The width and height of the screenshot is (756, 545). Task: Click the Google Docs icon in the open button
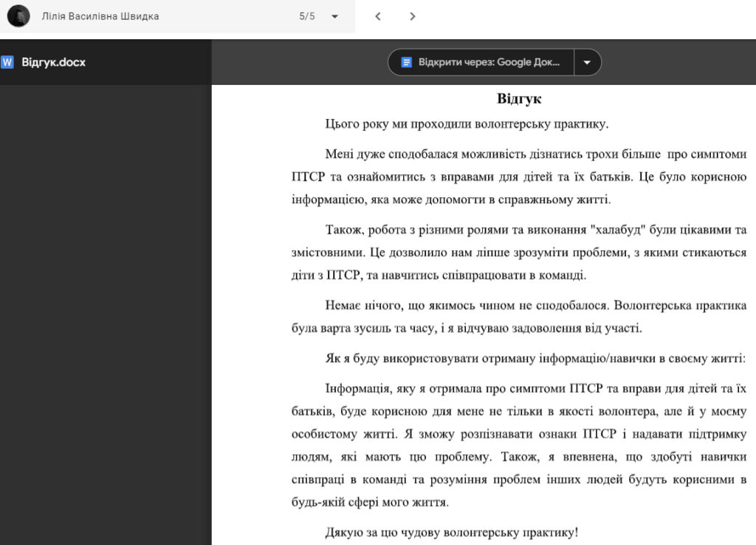click(406, 62)
